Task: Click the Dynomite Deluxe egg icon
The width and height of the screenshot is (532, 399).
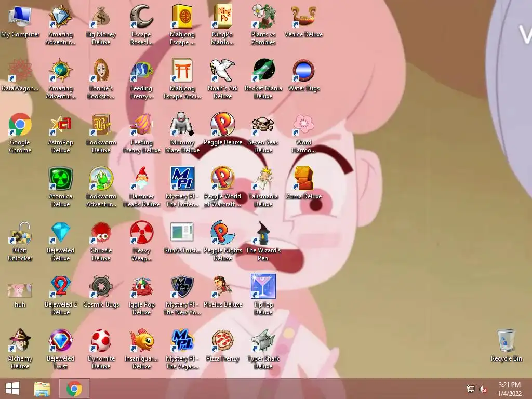Action: tap(101, 340)
